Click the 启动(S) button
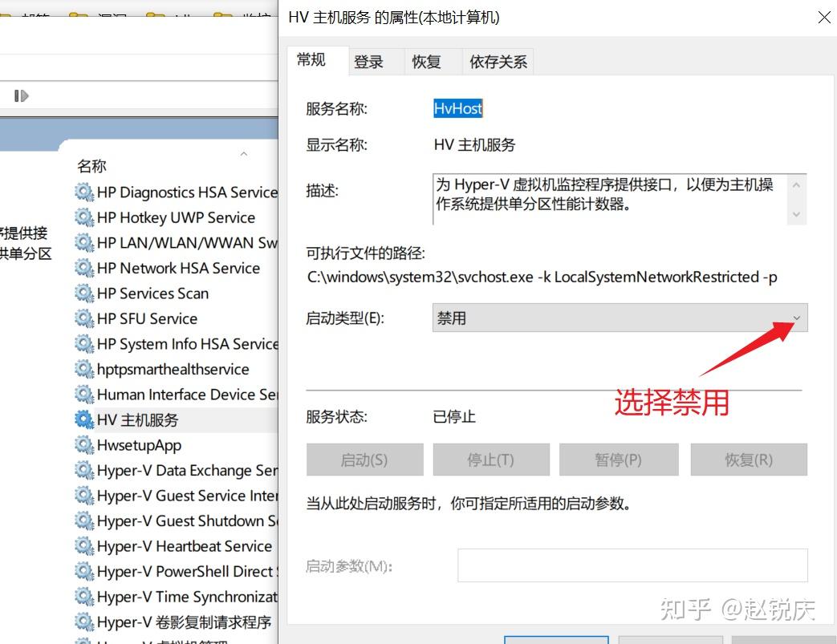This screenshot has width=837, height=644. point(364,460)
